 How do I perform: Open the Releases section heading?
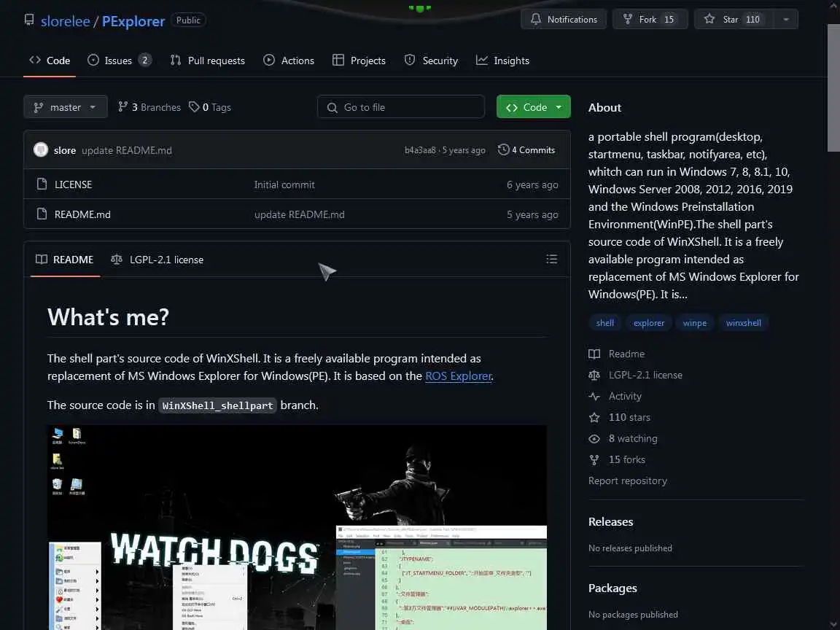pyautogui.click(x=611, y=522)
